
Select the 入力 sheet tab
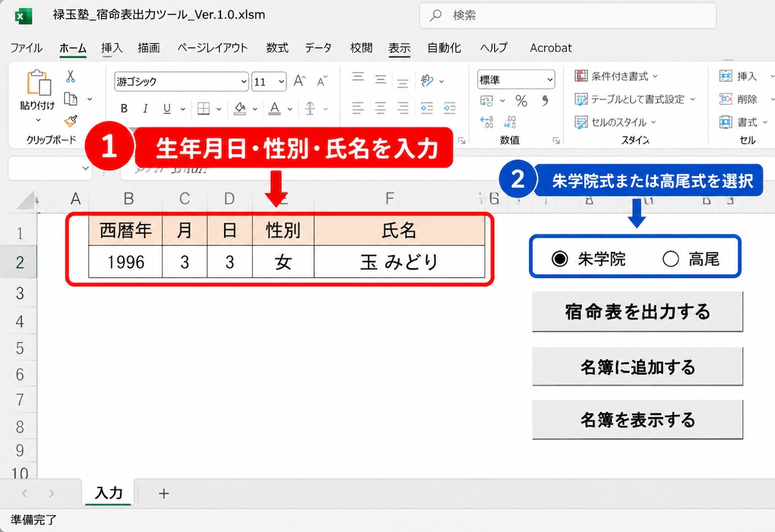coord(109,493)
